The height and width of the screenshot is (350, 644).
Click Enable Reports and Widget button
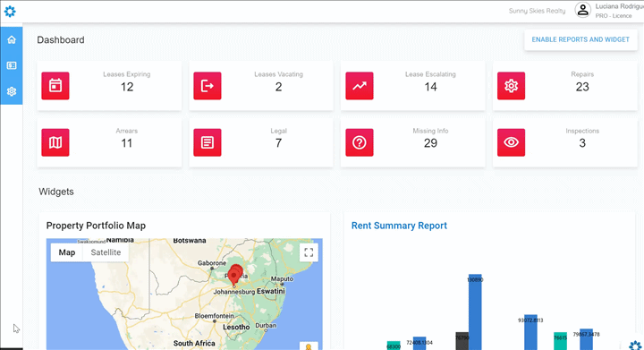[580, 39]
